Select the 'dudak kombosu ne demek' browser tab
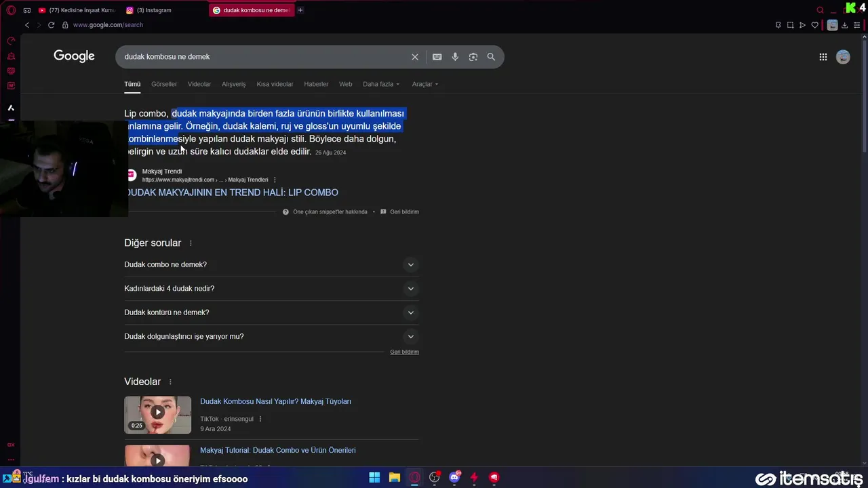 [252, 10]
